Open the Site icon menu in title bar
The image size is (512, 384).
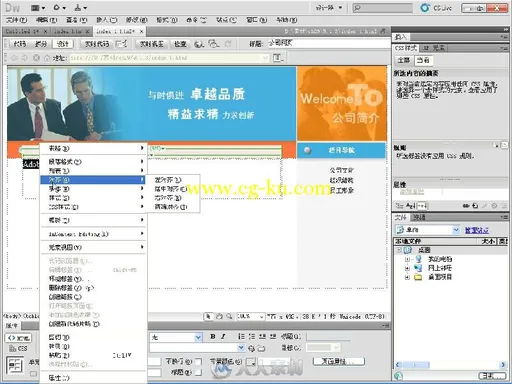click(x=81, y=7)
